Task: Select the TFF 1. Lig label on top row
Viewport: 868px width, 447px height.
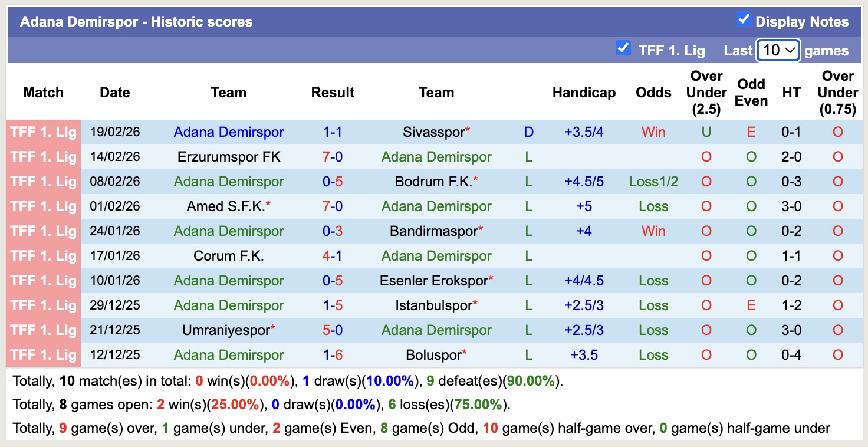Action: point(42,132)
